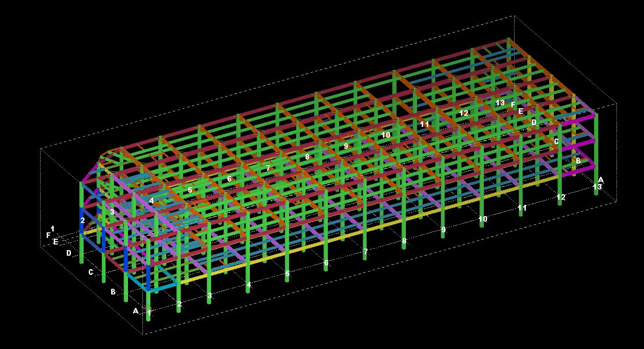Click the roof-level grid label 13
Viewport: 644px width, 349px height.
point(500,103)
